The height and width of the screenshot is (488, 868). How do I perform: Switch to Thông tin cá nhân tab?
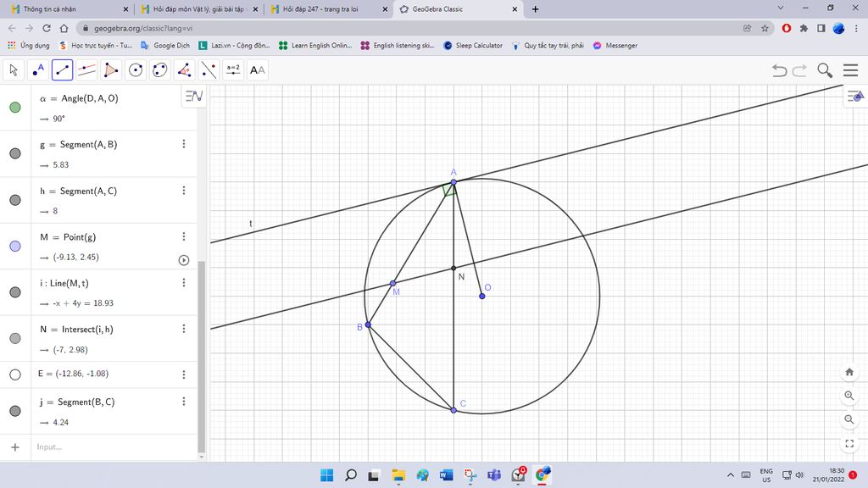(x=70, y=9)
